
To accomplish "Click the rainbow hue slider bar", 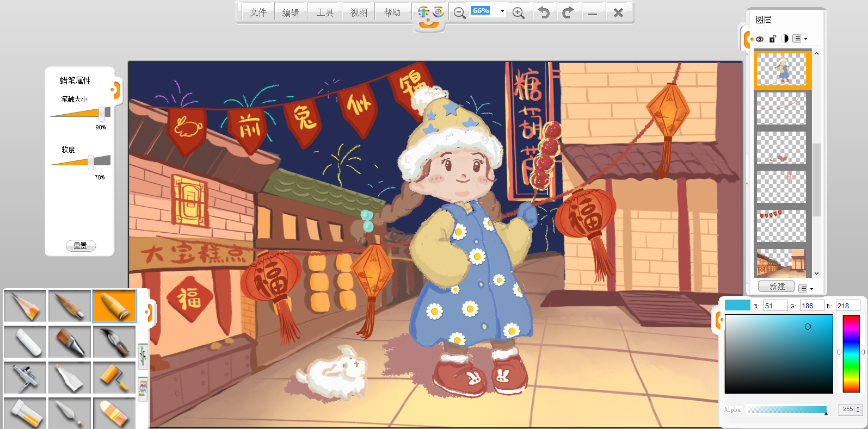I will pyautogui.click(x=851, y=353).
